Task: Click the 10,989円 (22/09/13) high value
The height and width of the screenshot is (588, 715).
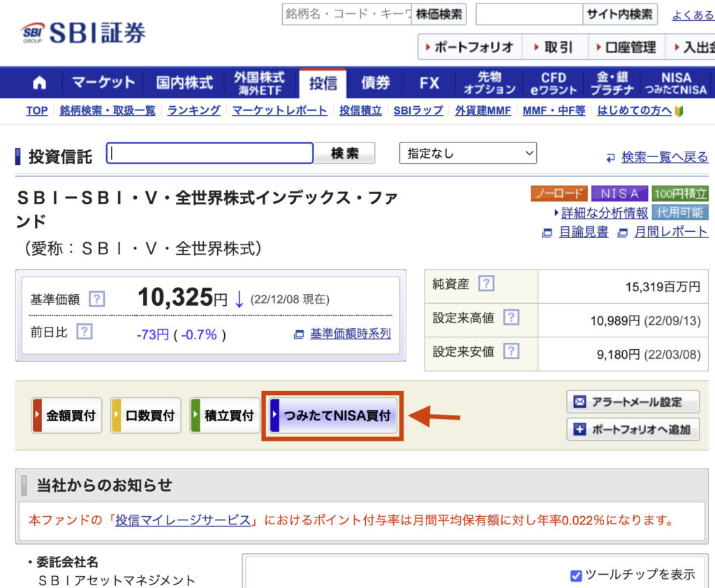Action: (645, 321)
